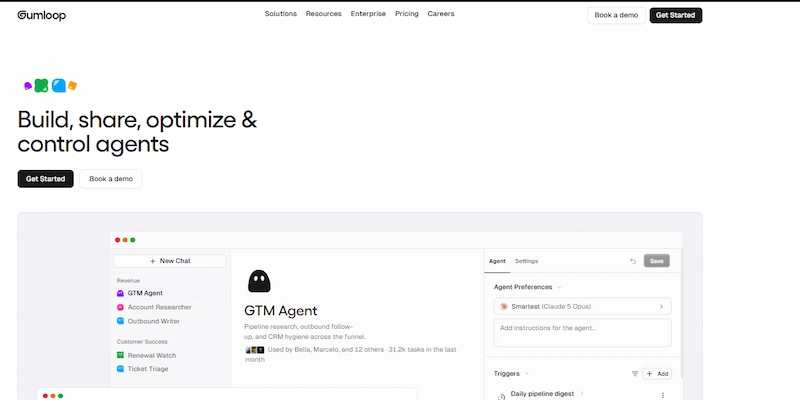The height and width of the screenshot is (400, 800).
Task: Click the Revenue section label
Action: 128,281
